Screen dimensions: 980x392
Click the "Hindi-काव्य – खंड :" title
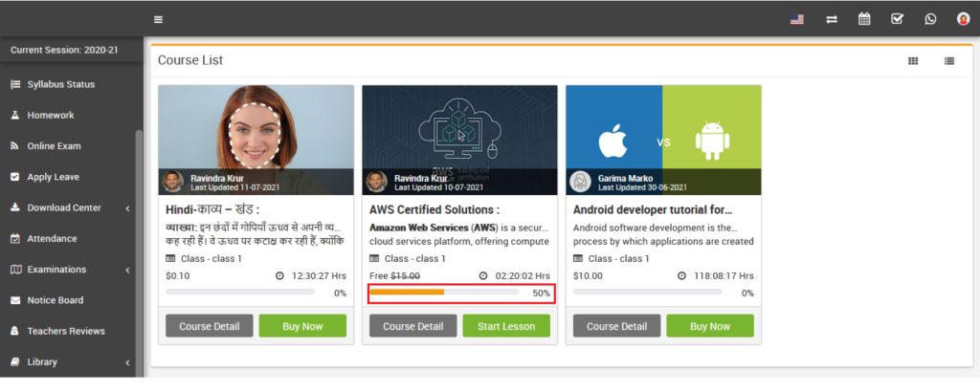(212, 209)
